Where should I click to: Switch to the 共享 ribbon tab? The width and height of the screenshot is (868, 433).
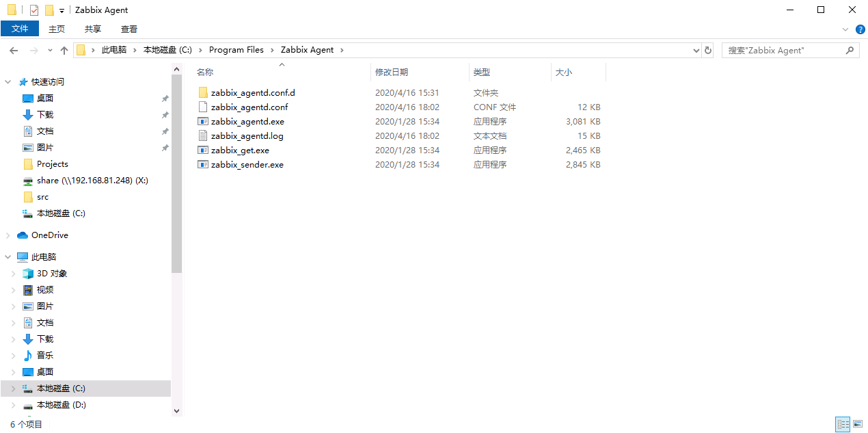[x=93, y=29]
